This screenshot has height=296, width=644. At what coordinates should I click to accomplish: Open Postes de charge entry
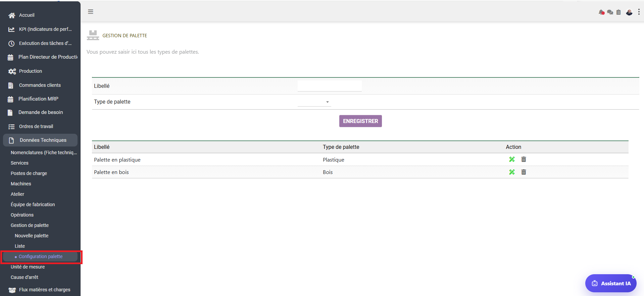29,173
